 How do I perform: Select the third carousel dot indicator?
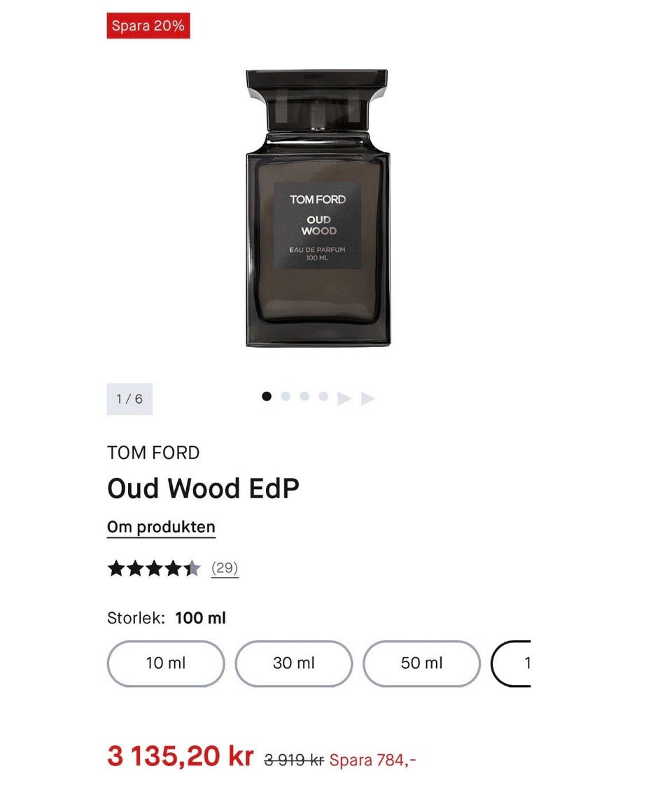(x=304, y=397)
